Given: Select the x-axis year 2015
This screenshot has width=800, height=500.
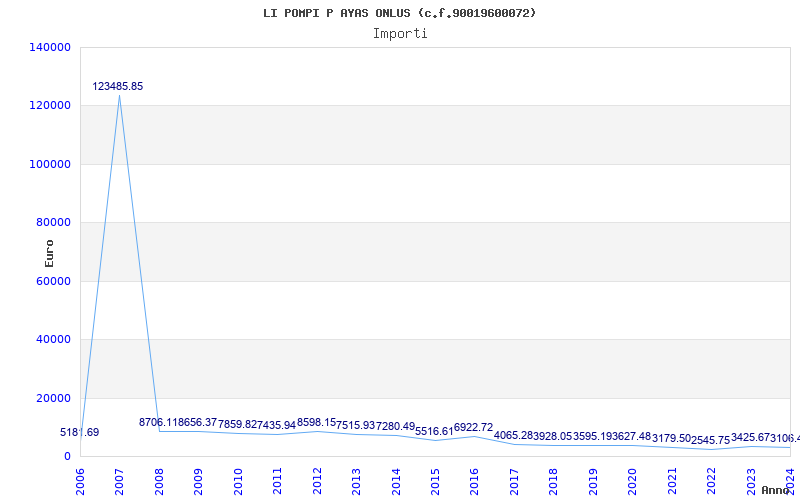Looking at the screenshot, I should (x=435, y=481).
